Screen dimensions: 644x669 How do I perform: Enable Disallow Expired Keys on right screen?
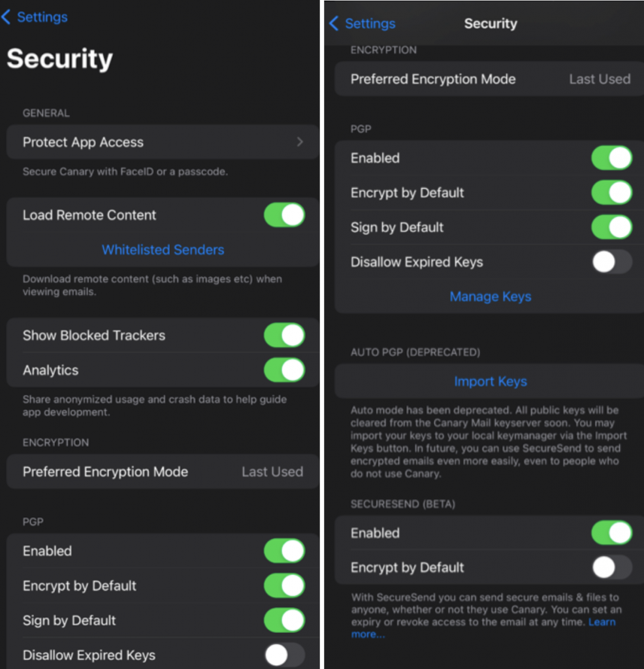(611, 261)
